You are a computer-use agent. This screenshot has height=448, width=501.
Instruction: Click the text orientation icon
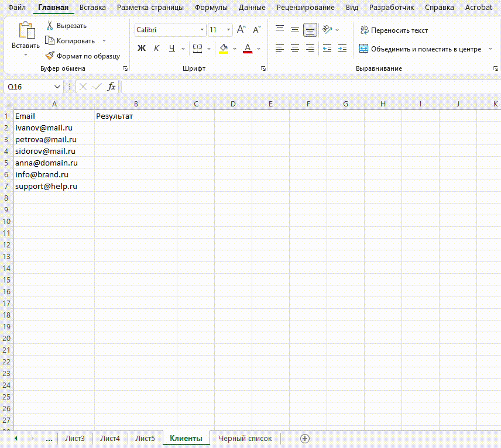[327, 30]
